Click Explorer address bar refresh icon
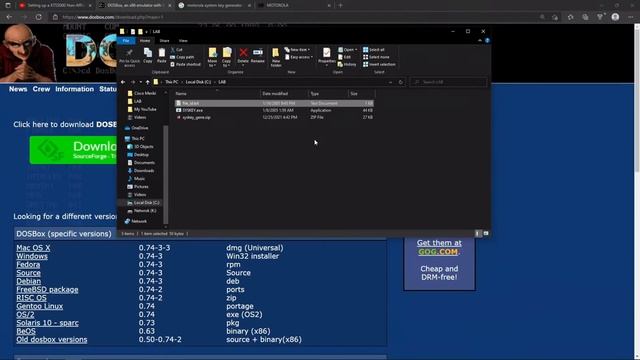This screenshot has height=360, width=640. (x=401, y=82)
